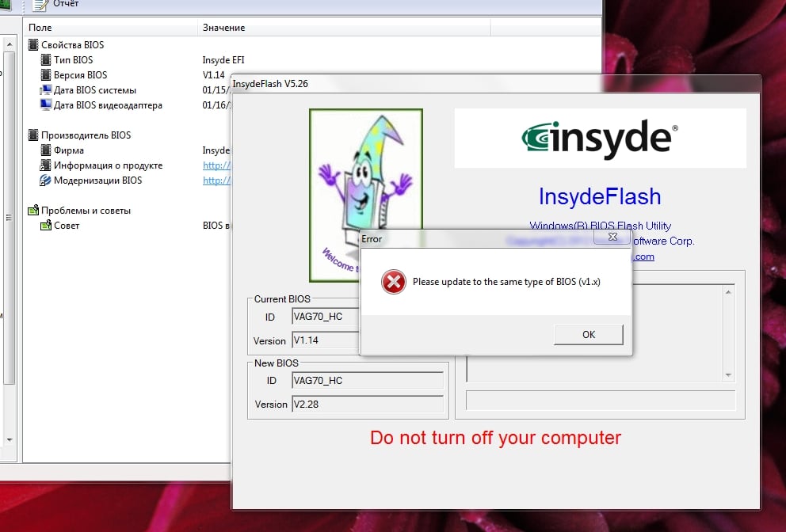Click the InsydeFlash progress bar
786x532 pixels.
coord(601,401)
